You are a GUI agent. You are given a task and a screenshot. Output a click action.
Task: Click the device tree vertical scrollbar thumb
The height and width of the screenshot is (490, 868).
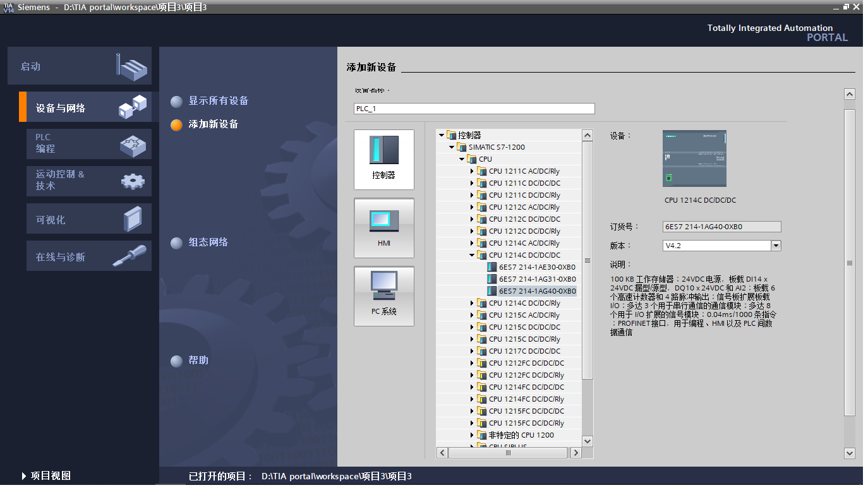[588, 261]
